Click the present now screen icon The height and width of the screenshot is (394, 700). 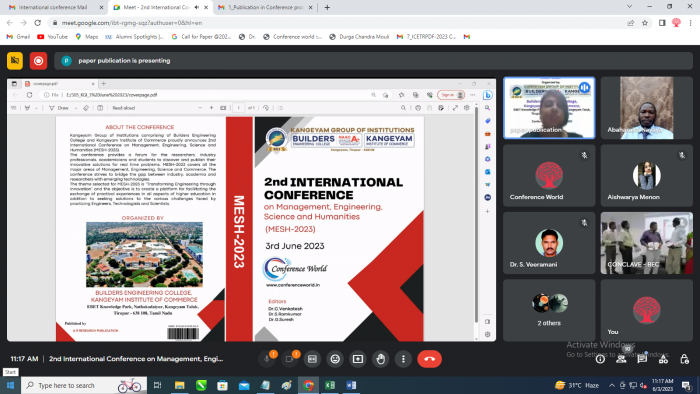358,359
